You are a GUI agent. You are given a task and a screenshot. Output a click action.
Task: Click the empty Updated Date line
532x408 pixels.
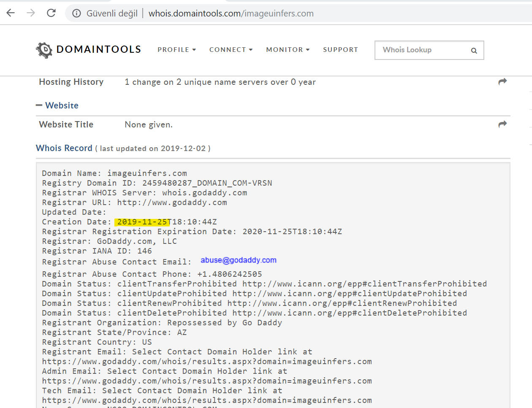point(74,212)
